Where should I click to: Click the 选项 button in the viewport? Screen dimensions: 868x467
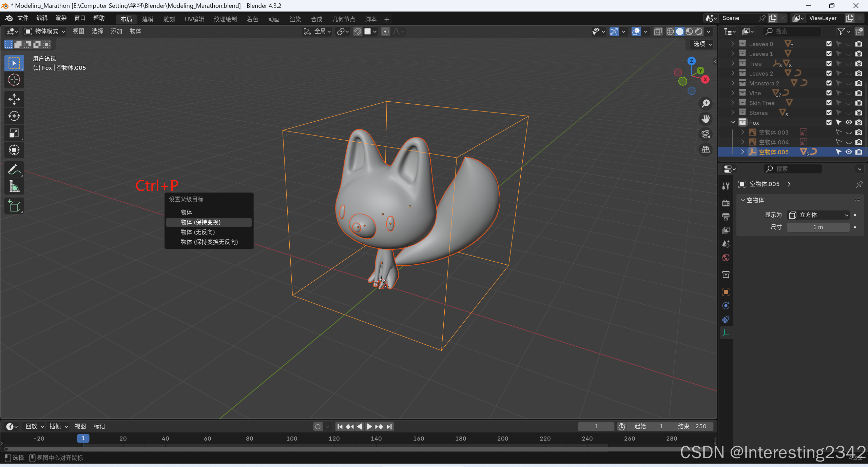[702, 44]
